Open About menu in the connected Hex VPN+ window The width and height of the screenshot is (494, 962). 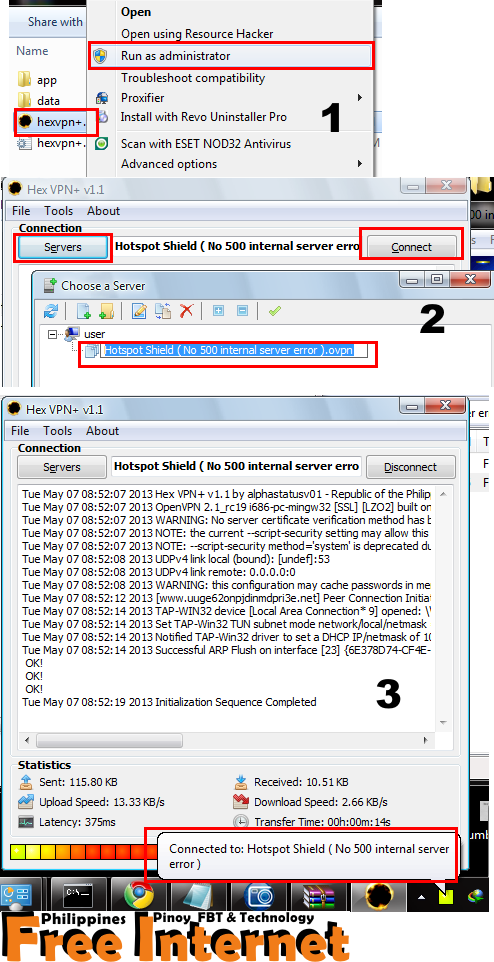coord(102,431)
